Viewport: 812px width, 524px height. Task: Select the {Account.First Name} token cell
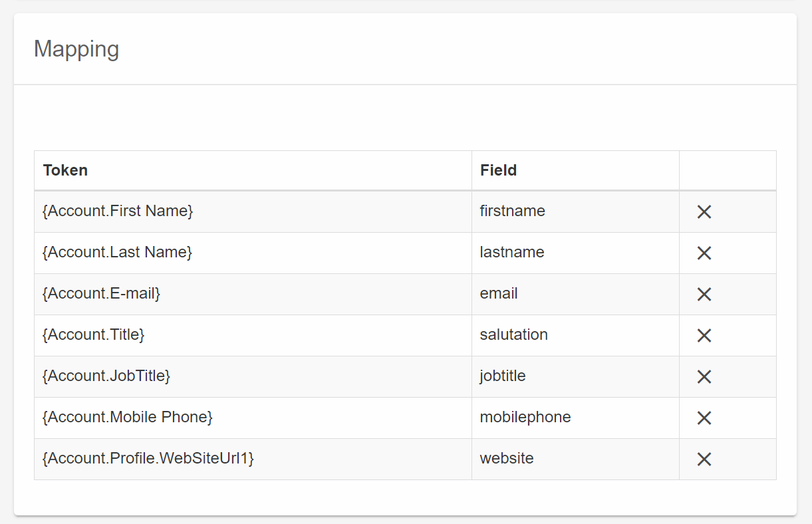[x=118, y=211]
